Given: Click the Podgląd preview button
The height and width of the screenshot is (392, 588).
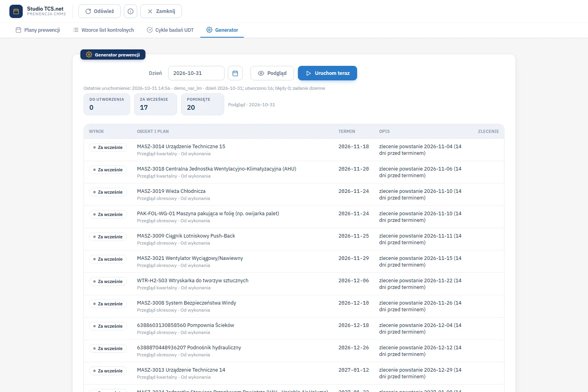Looking at the screenshot, I should pos(272,73).
